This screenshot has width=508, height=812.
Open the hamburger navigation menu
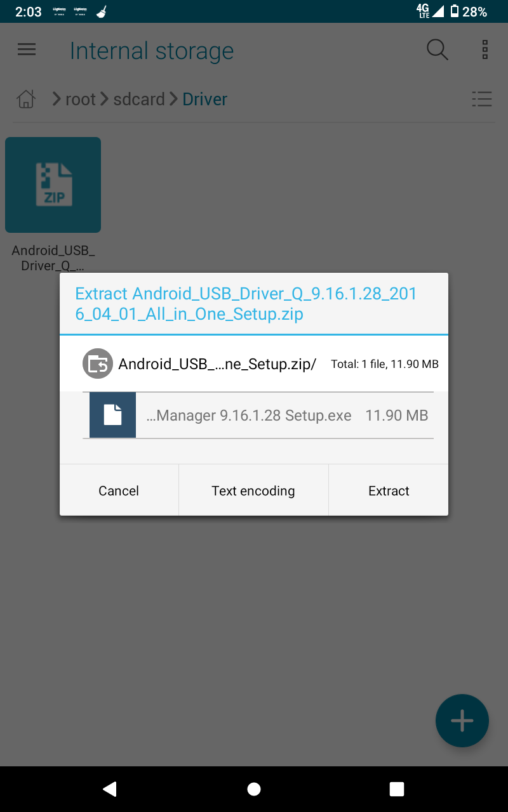point(27,49)
